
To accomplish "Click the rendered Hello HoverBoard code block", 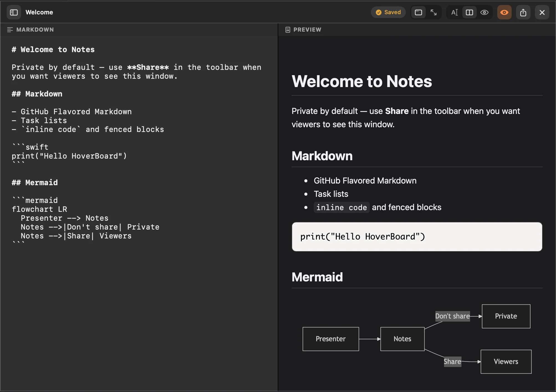I will (417, 237).
